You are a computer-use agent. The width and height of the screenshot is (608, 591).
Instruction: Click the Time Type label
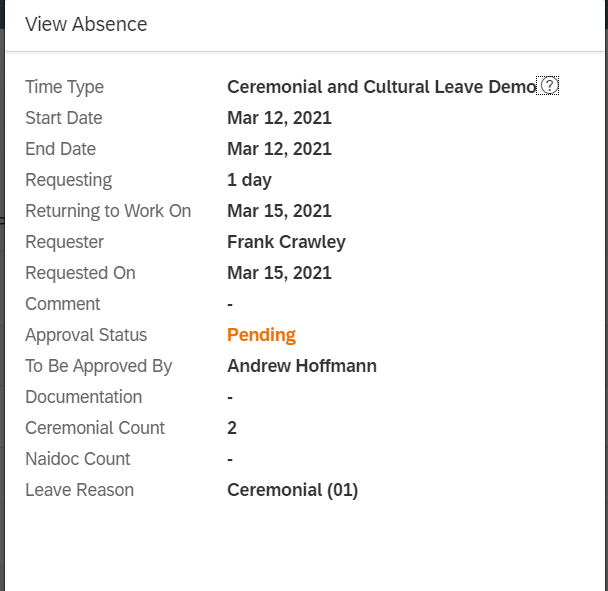[x=64, y=87]
